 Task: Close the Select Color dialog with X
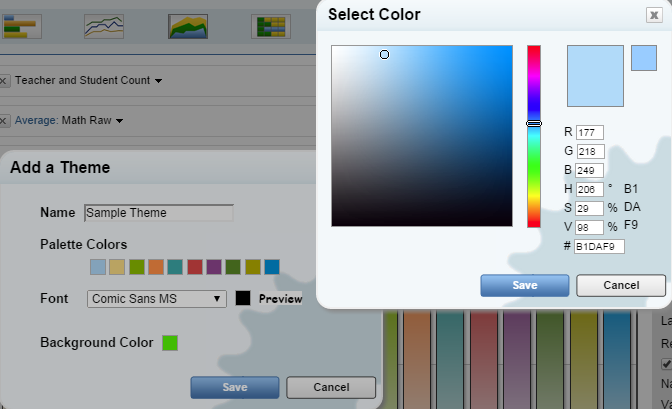[653, 15]
